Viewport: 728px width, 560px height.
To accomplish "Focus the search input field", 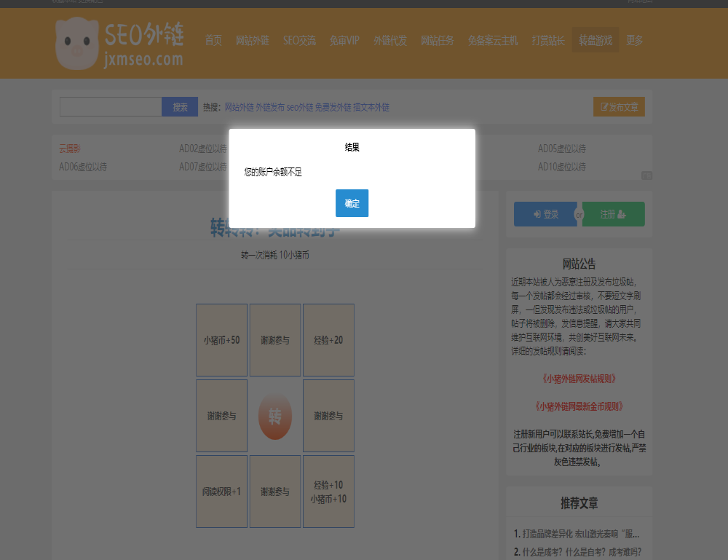I will pos(111,107).
